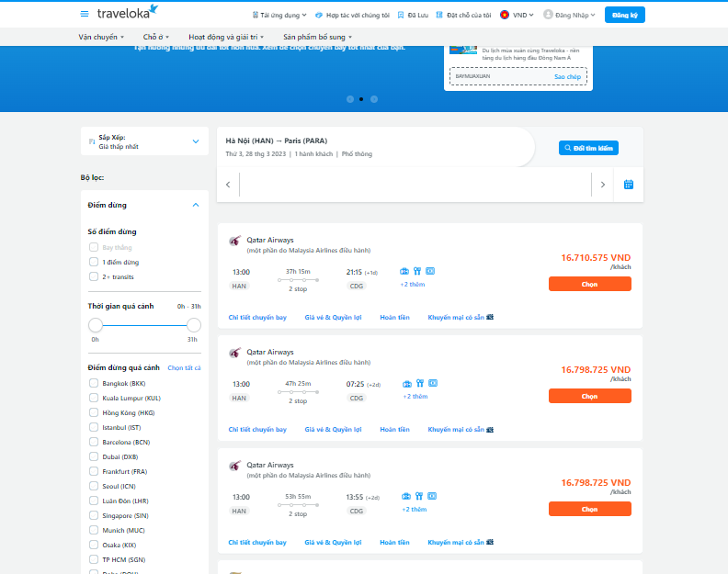The height and width of the screenshot is (574, 728).
Task: Select the third banner carousel dot
Action: click(374, 99)
